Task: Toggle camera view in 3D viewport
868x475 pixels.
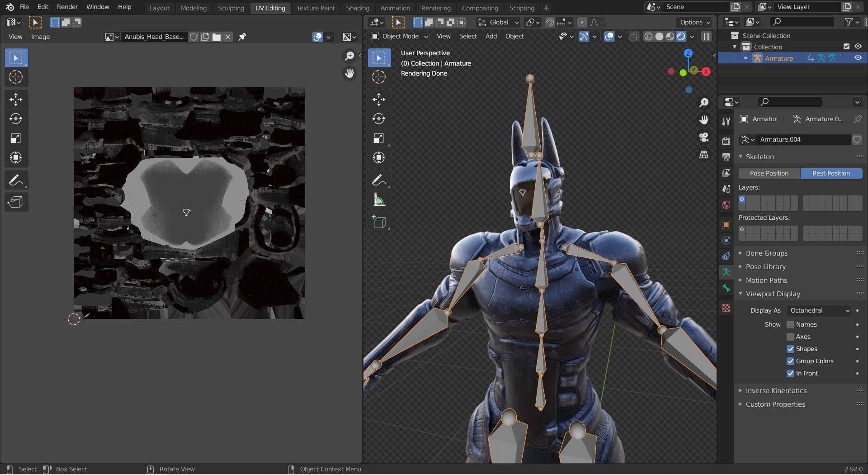Action: [704, 137]
